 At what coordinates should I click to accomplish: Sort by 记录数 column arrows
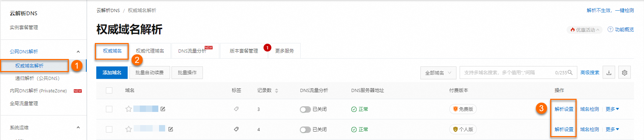[x=276, y=91]
